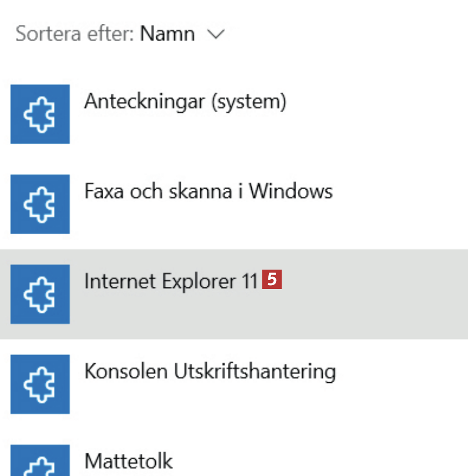Select the Internet Explorer 11 puzzle icon

(40, 294)
